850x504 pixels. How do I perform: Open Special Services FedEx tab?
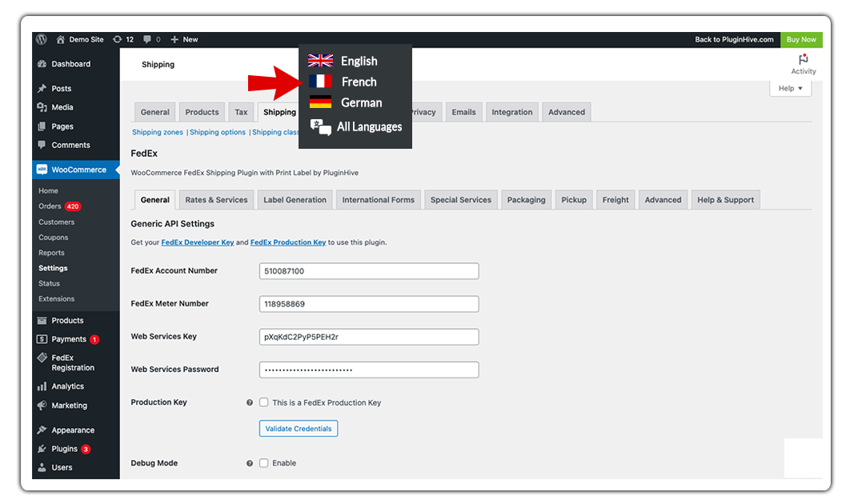pos(461,200)
